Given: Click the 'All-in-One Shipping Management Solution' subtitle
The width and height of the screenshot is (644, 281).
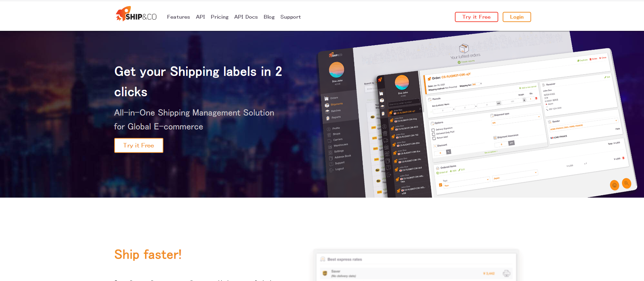Looking at the screenshot, I should [194, 113].
